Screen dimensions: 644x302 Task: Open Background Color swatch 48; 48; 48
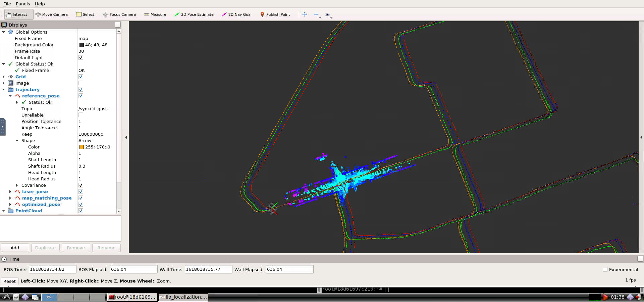point(82,45)
